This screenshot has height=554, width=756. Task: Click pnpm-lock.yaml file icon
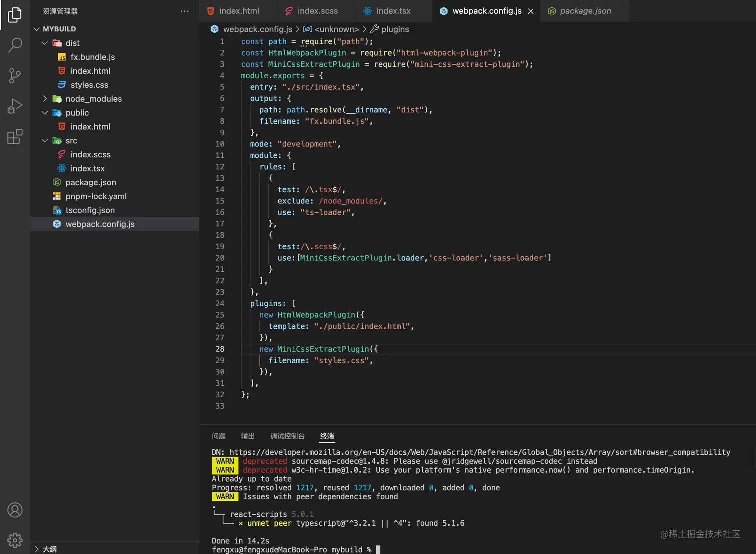pos(57,196)
